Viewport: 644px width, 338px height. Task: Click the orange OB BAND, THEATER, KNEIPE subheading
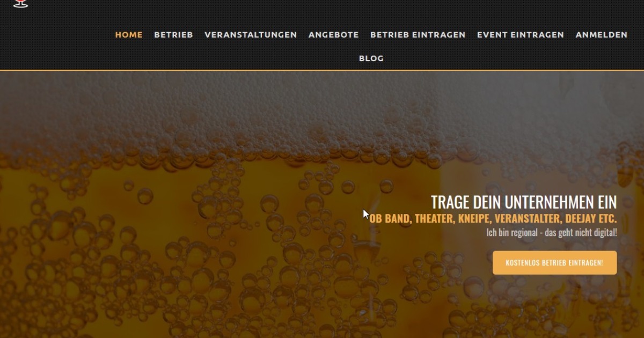[493, 219]
